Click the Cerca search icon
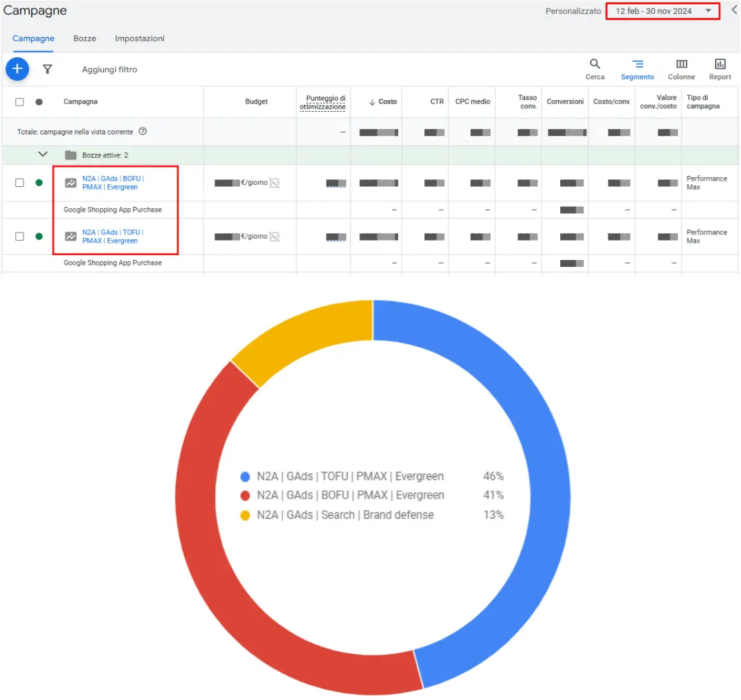 pyautogui.click(x=595, y=64)
